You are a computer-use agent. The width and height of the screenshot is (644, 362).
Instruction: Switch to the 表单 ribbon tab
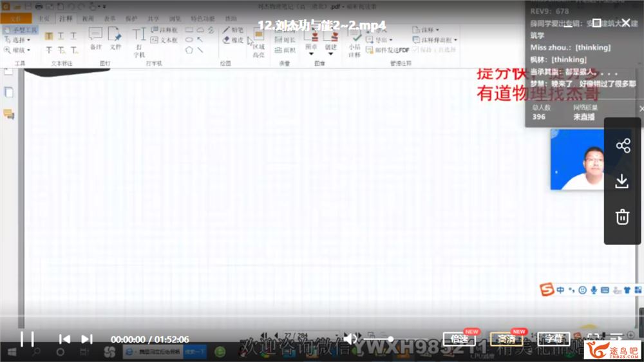109,19
